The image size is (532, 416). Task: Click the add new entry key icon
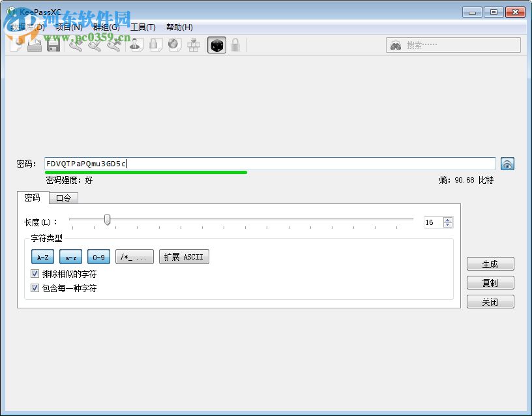point(76,45)
